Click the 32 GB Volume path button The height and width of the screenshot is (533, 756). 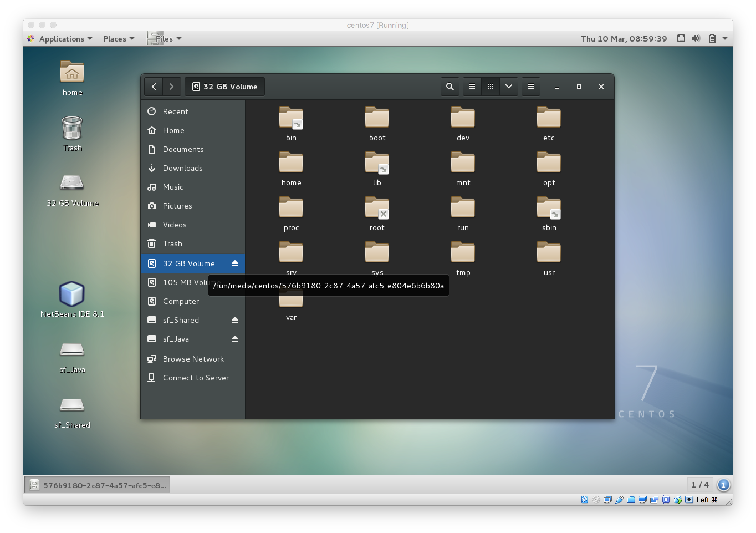tap(224, 87)
